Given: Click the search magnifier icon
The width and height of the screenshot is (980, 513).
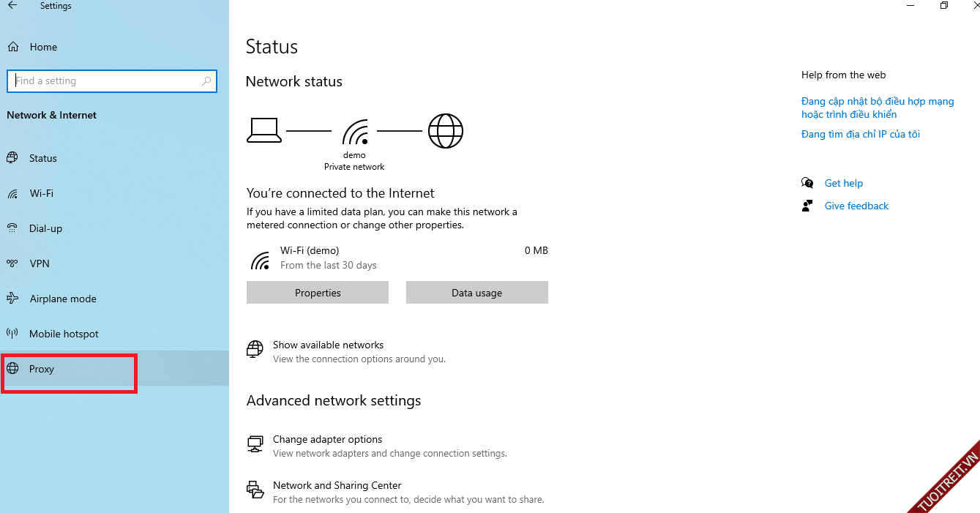Looking at the screenshot, I should [207, 81].
